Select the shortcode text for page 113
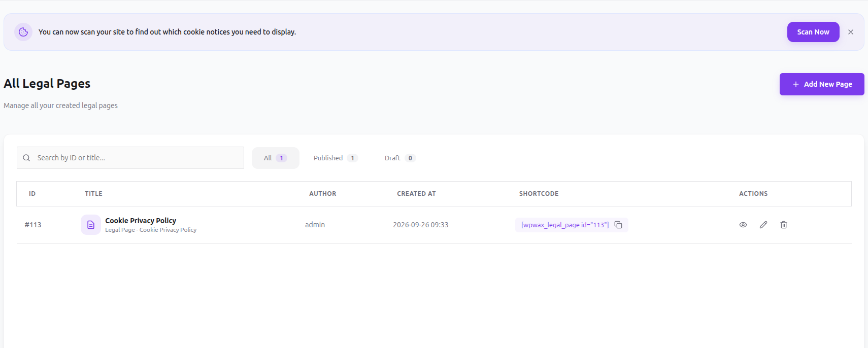This screenshot has width=868, height=348. coord(565,225)
